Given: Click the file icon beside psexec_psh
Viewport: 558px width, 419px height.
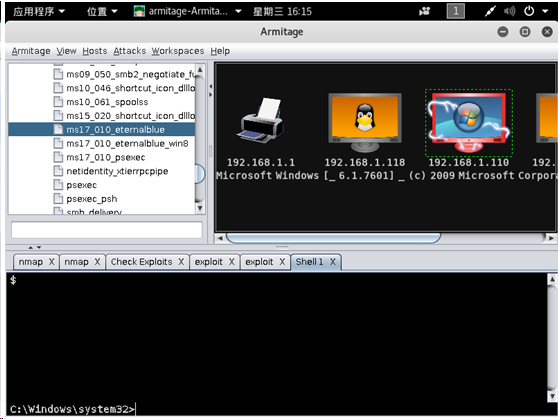Looking at the screenshot, I should [x=58, y=198].
